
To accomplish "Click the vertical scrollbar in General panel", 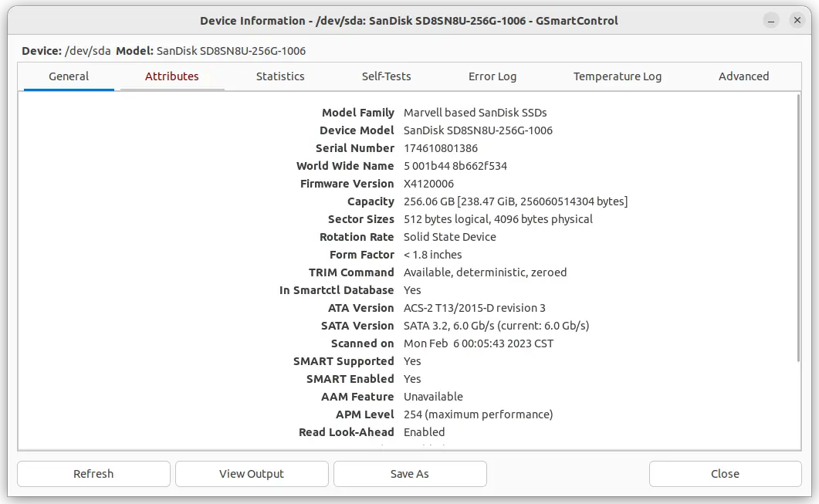I will tap(798, 228).
